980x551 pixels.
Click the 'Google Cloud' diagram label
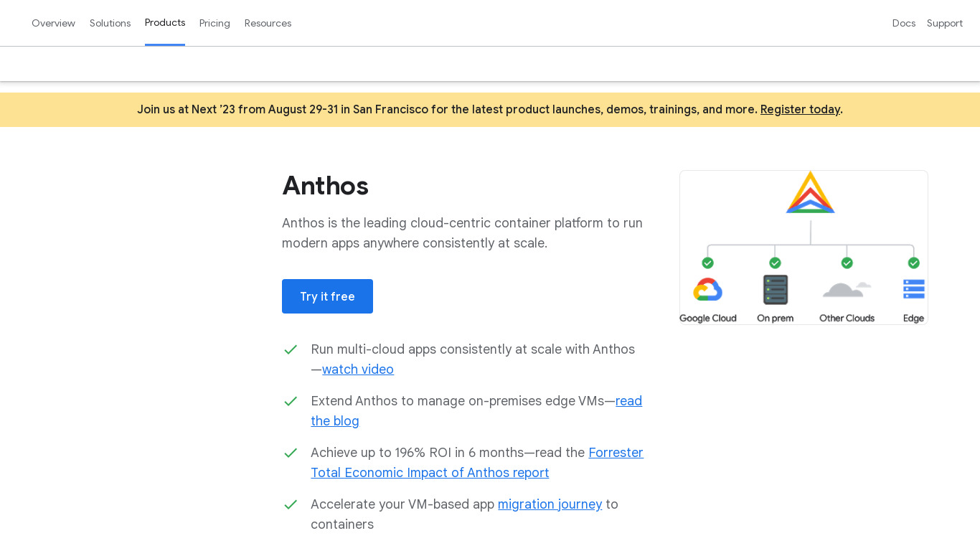(708, 318)
